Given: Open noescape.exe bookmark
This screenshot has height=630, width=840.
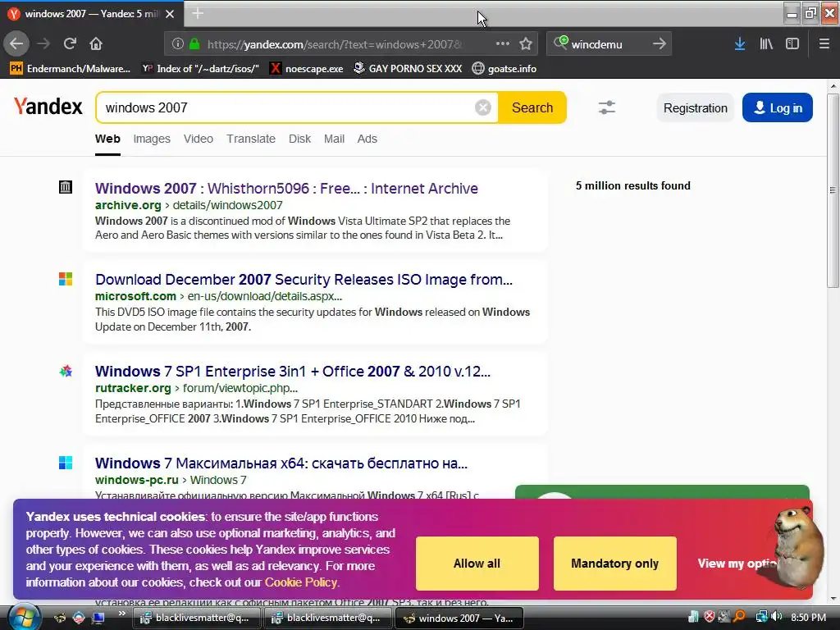Looking at the screenshot, I should pos(307,69).
